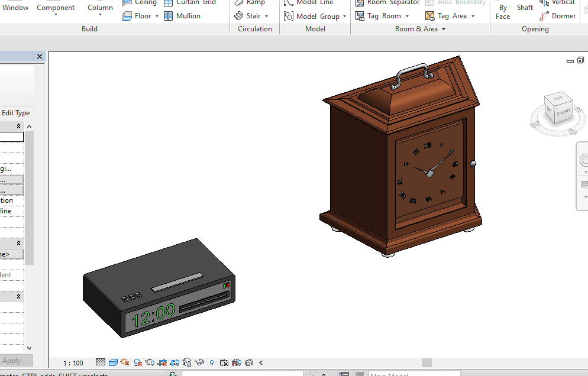The width and height of the screenshot is (588, 376).
Task: Toggle shadows in the view control bar
Action: tap(138, 362)
